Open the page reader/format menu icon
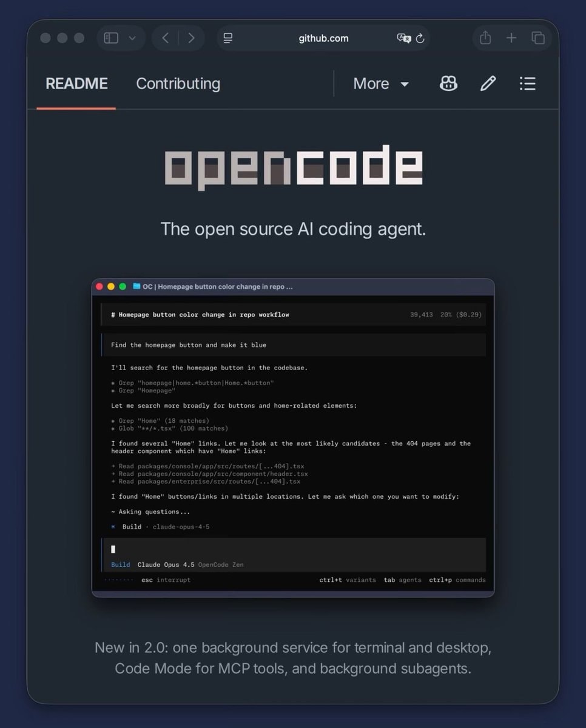This screenshot has height=728, width=586. point(228,38)
